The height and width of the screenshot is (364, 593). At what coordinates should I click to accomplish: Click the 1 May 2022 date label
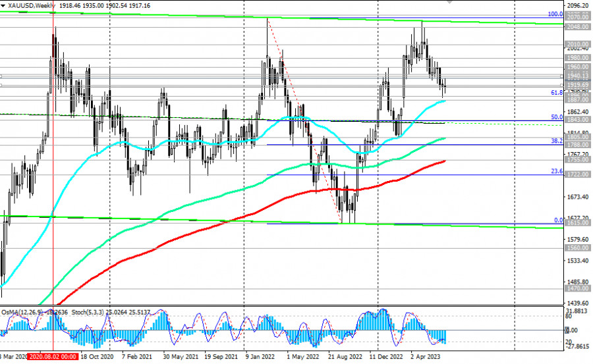coord(303,357)
